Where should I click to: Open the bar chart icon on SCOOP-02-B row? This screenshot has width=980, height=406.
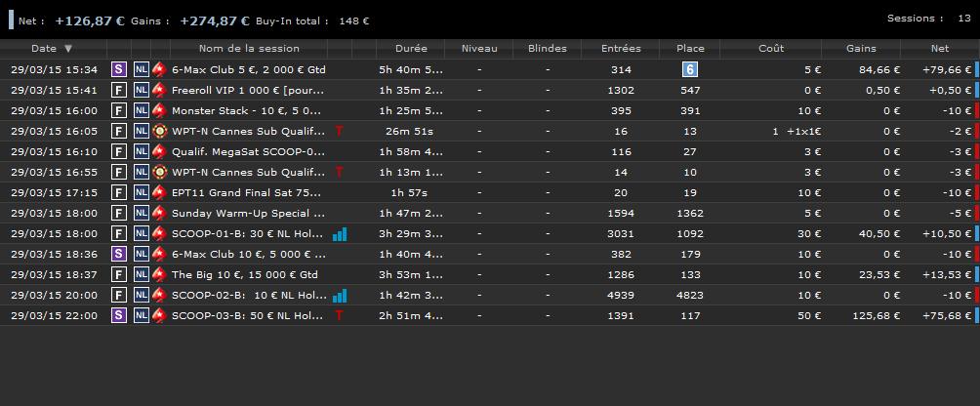coord(340,296)
